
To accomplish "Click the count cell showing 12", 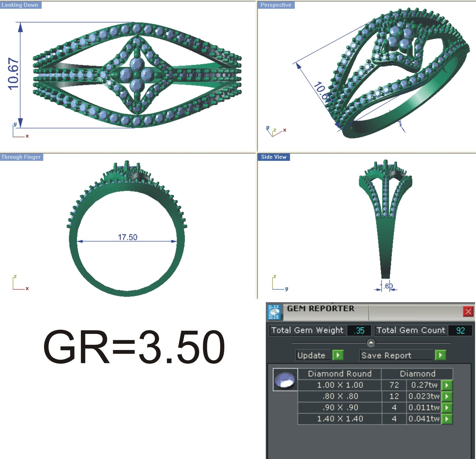I will point(394,396).
